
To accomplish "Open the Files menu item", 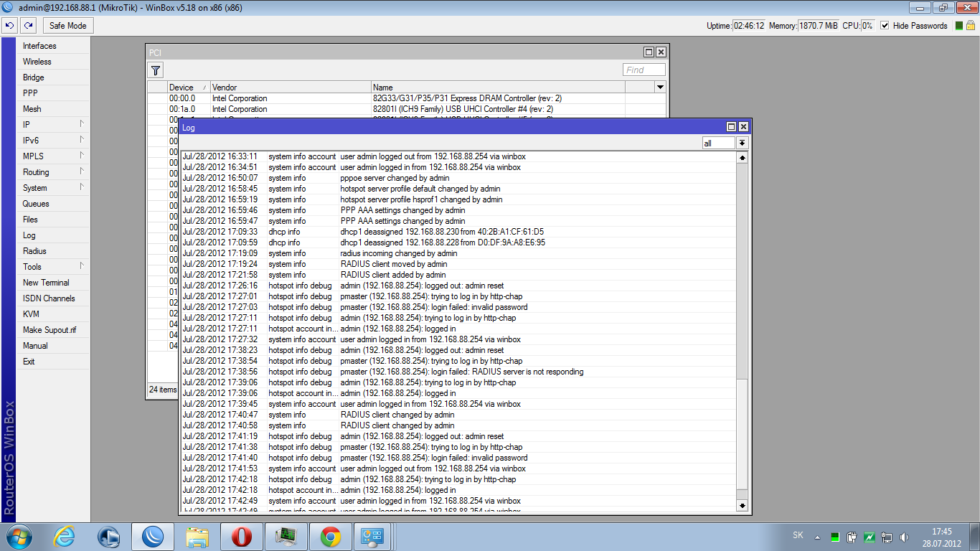I will pyautogui.click(x=54, y=220).
